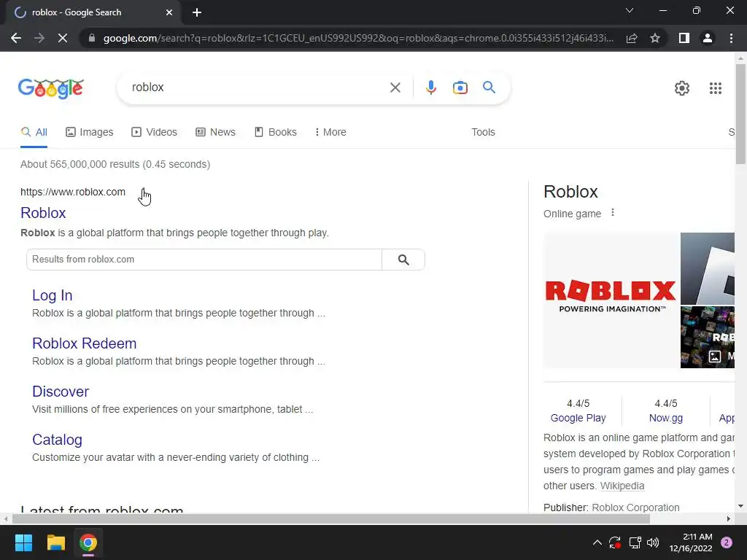Viewport: 747px width, 560px height.
Task: Open the Chrome side panel
Action: (684, 38)
